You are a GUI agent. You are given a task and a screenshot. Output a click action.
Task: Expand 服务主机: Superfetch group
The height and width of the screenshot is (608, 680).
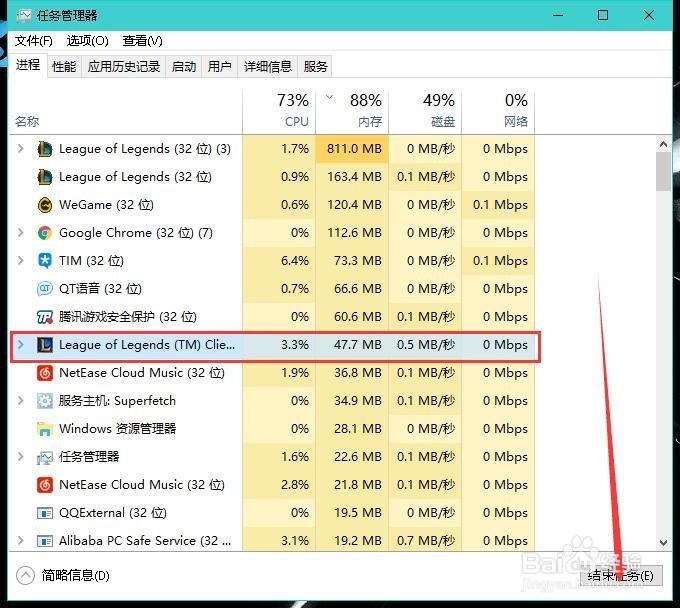[20, 401]
